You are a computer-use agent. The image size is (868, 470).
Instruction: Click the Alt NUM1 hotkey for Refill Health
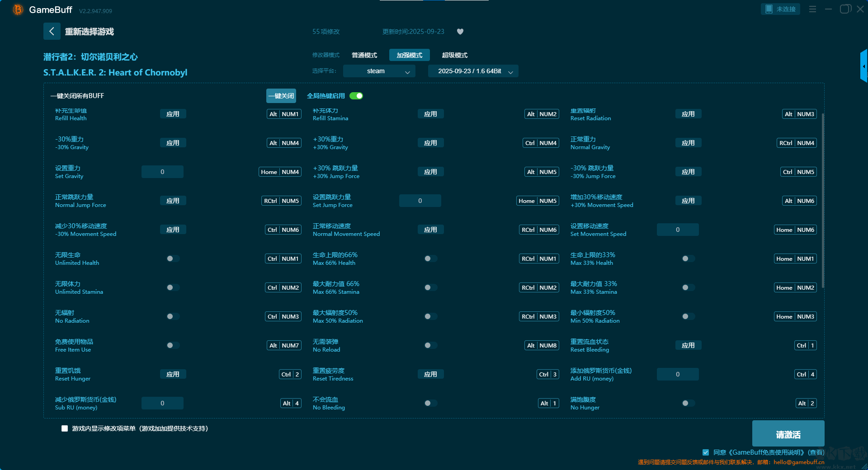click(284, 114)
